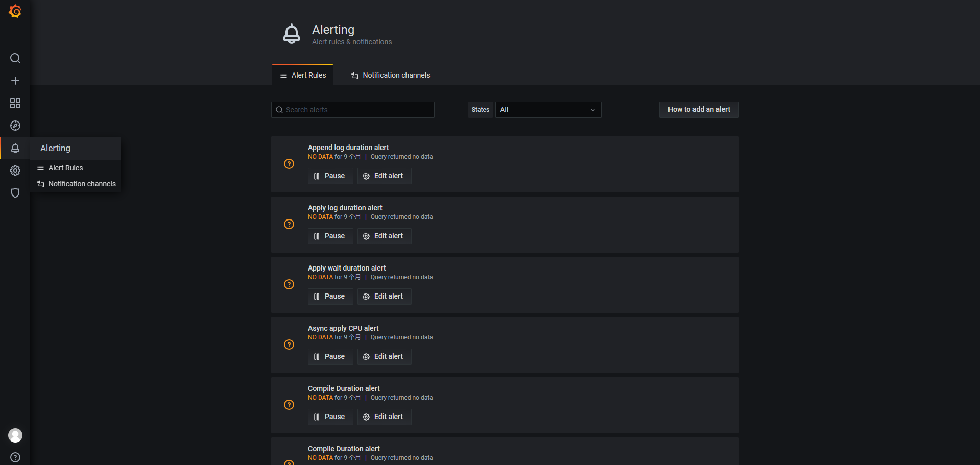This screenshot has height=465, width=980.
Task: Click the How to add an alert button
Action: 699,110
